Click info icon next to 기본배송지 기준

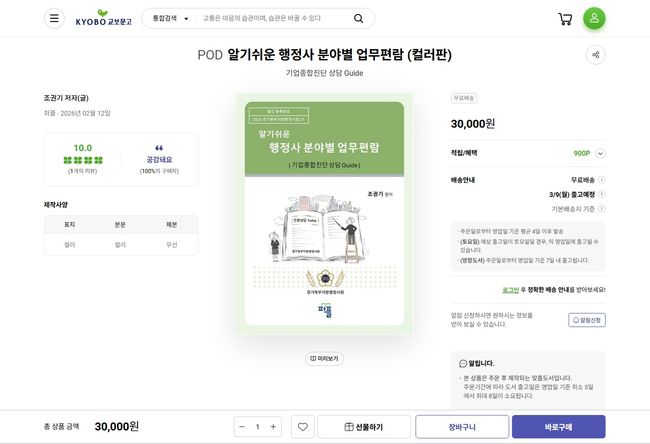pyautogui.click(x=601, y=209)
